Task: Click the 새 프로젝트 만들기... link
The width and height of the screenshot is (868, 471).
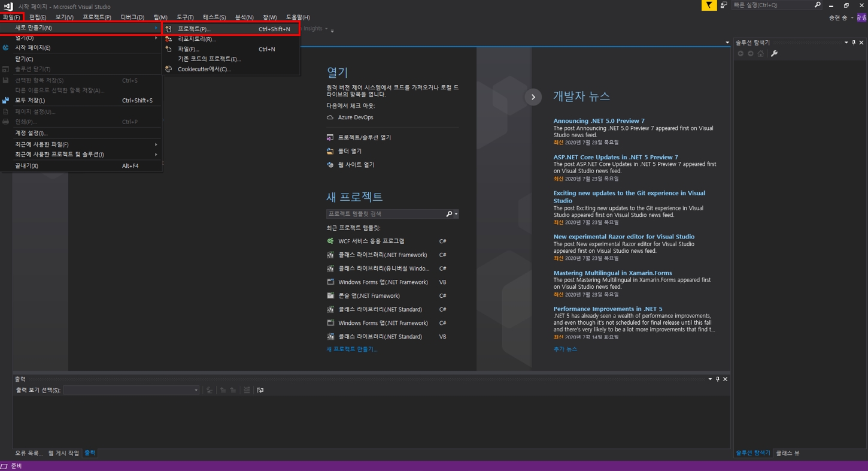Action: (x=351, y=349)
